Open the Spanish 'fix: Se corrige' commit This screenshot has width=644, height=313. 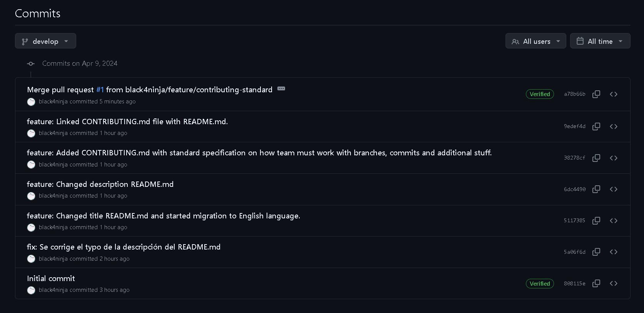tap(123, 247)
